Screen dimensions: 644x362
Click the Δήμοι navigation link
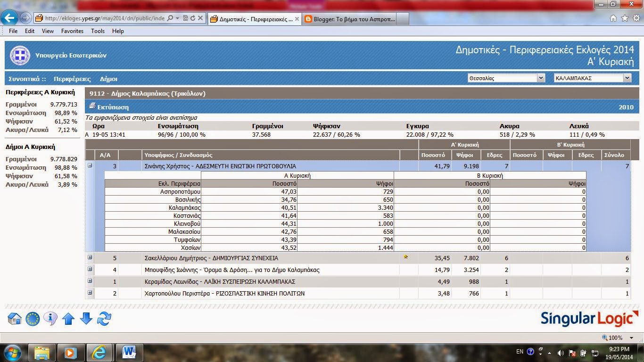click(x=108, y=79)
